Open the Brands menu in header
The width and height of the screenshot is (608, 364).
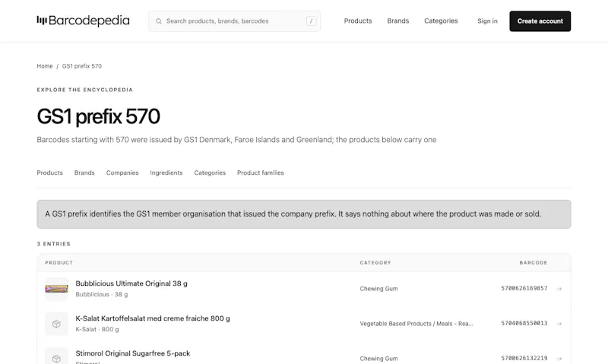point(397,21)
